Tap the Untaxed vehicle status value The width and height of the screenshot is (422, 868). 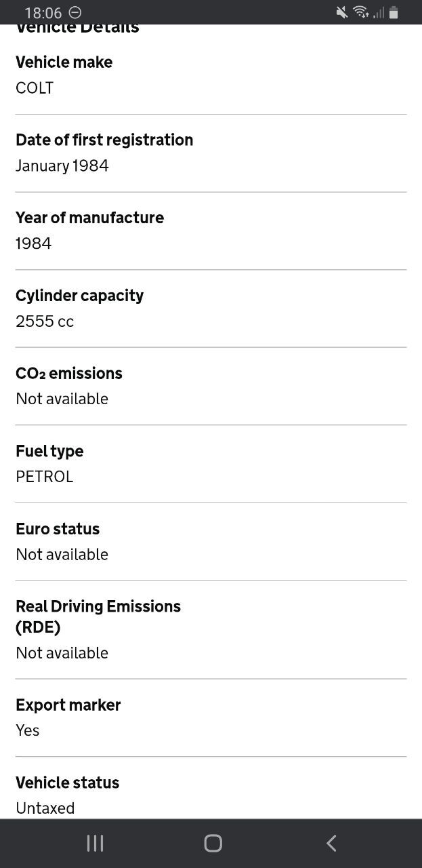click(x=45, y=808)
